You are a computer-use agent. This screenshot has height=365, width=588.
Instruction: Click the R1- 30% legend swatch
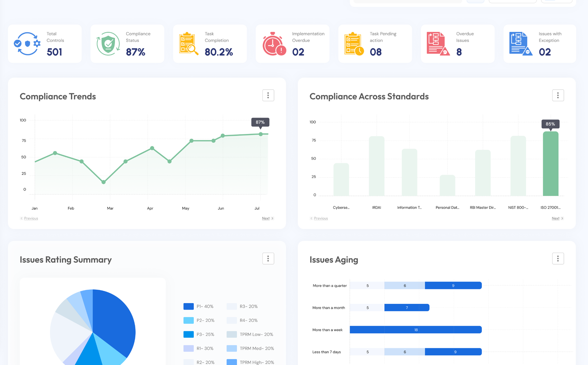189,348
